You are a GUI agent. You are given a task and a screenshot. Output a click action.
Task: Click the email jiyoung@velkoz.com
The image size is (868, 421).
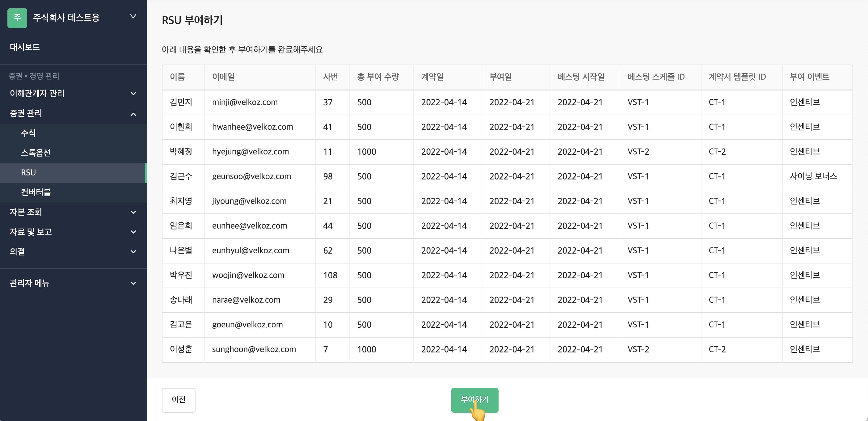click(249, 201)
